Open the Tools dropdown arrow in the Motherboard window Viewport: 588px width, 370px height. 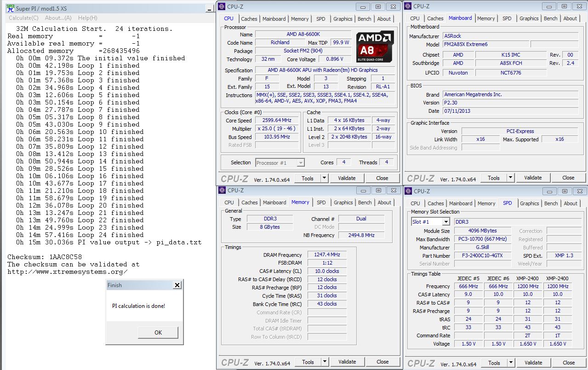click(x=510, y=178)
